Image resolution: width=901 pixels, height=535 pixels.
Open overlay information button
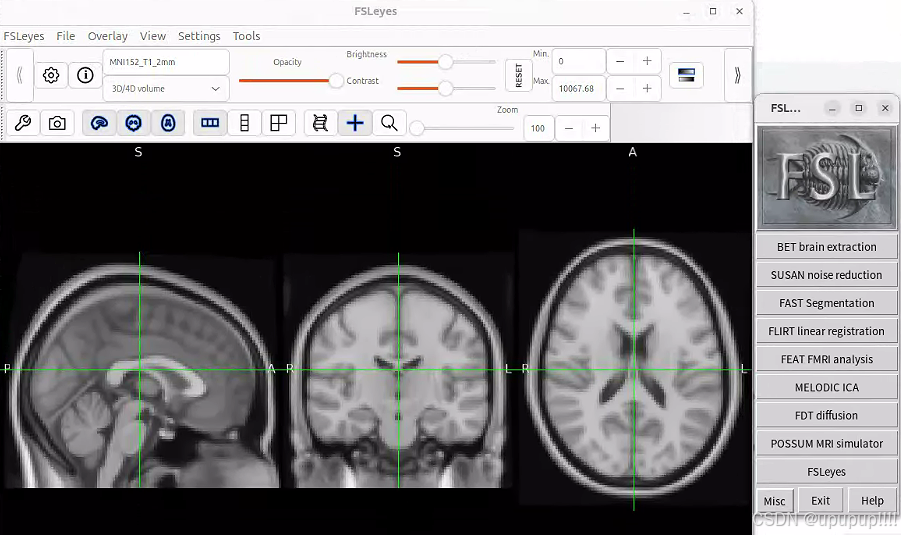coord(85,75)
